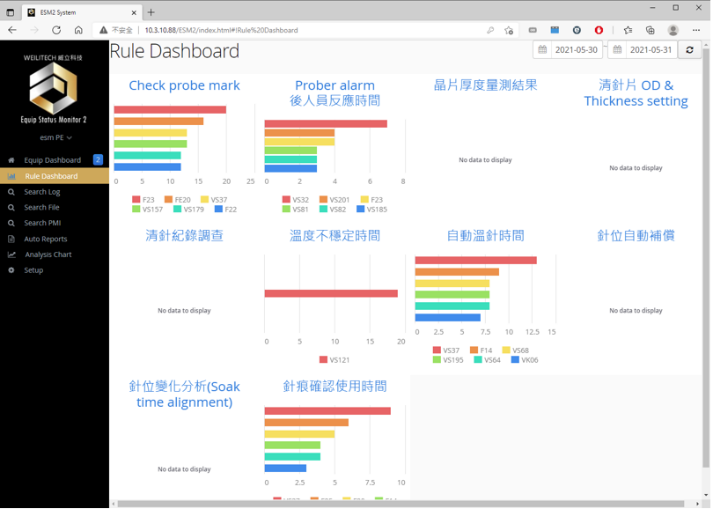Click the horizontal scrollbar at page bottom
The width and height of the screenshot is (713, 509).
click(x=401, y=504)
